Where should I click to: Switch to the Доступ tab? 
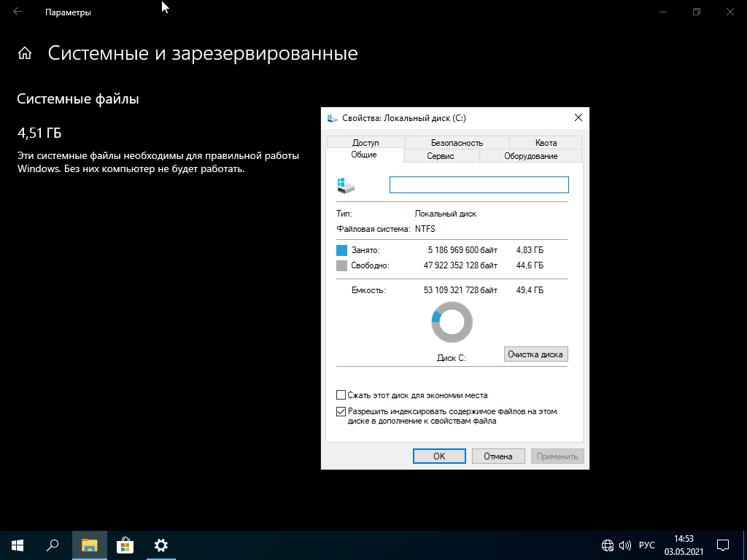366,142
